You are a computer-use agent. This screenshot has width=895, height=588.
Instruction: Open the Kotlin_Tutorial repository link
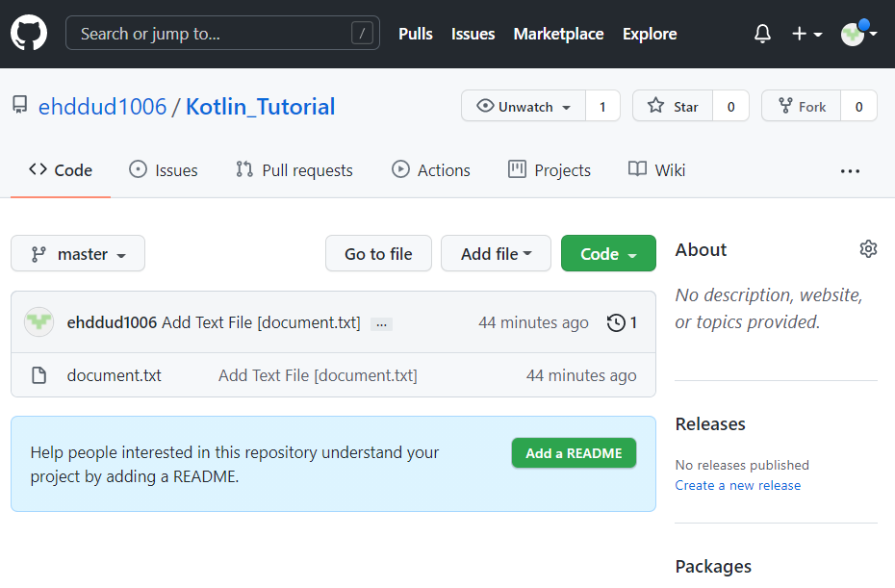pos(260,107)
